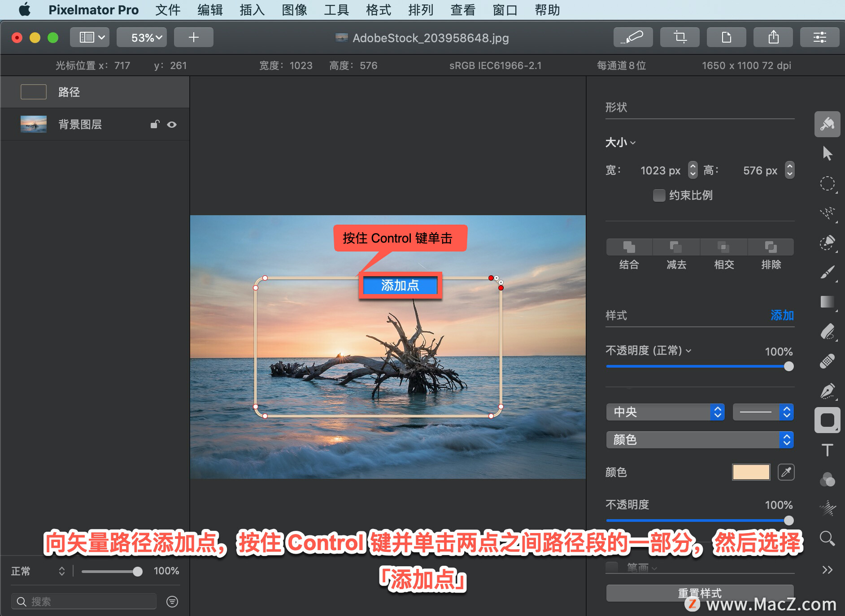Click the 搜索 layer search field
845x616 pixels.
(x=84, y=601)
